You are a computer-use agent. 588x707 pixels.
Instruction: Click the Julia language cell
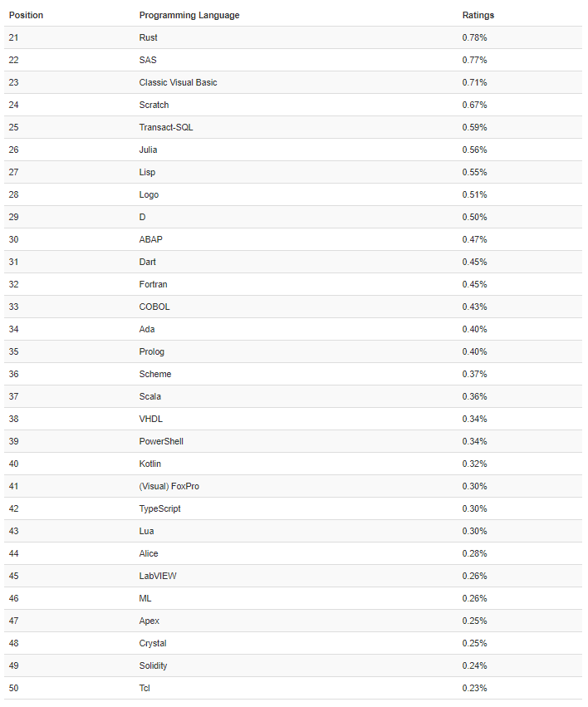148,150
